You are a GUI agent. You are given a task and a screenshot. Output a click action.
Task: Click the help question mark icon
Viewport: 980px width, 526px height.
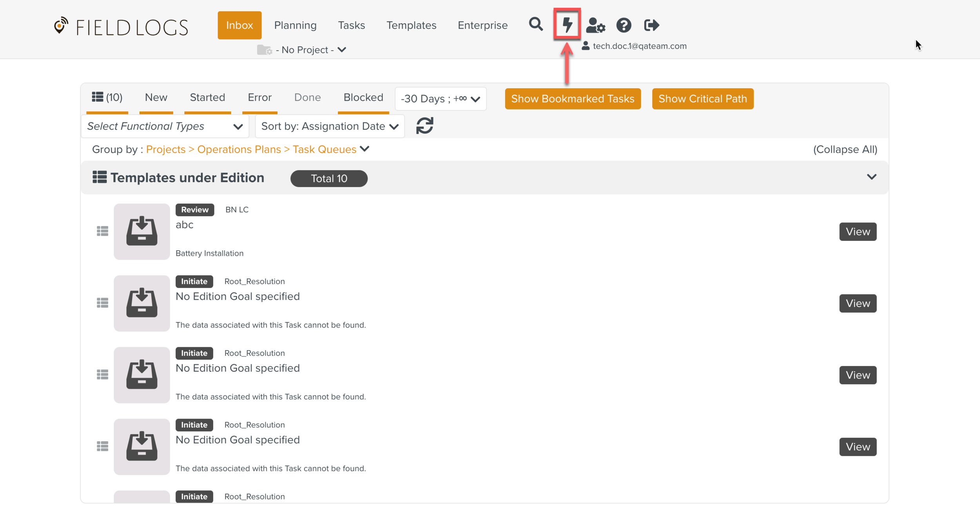623,25
